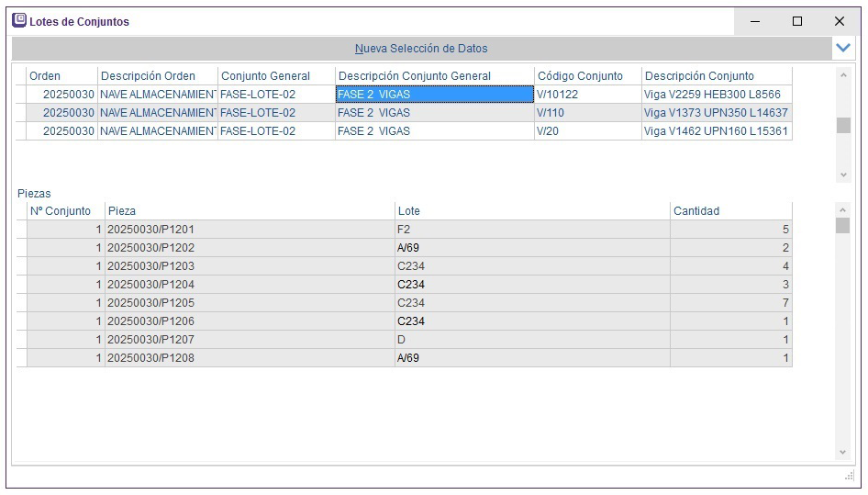Sort by the Orden column header
868x495 pixels.
click(61, 76)
